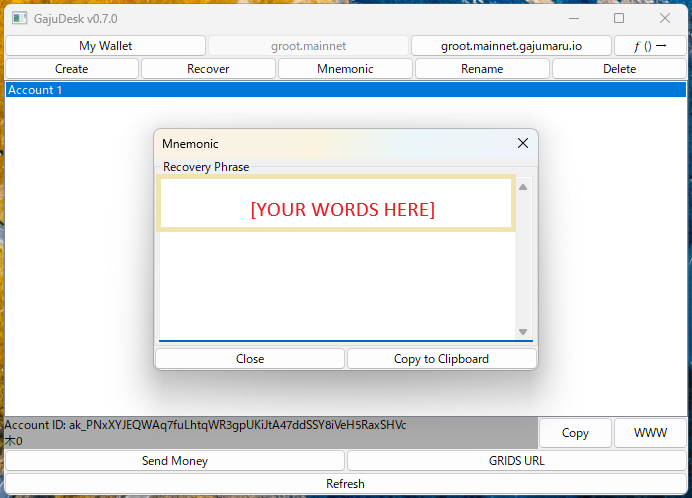Copy recovery phrase to clipboard
Screen dimensions: 692x498
(441, 359)
